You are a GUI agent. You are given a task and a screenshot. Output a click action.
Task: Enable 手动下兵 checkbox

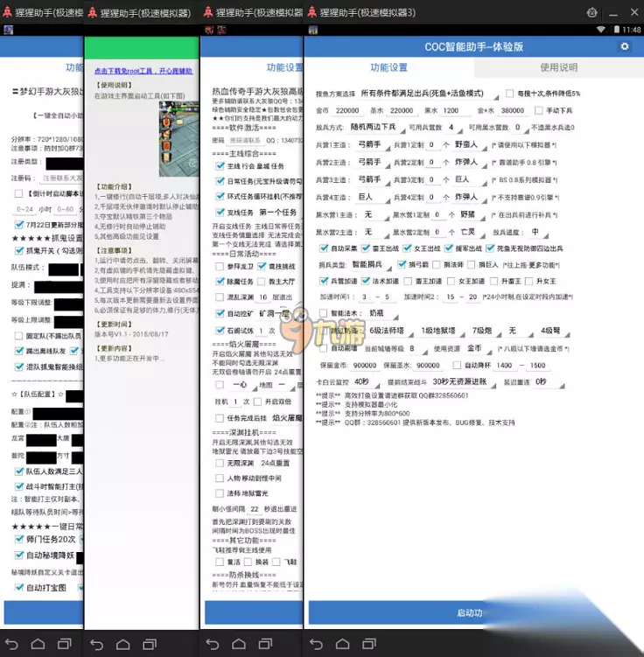[538, 110]
